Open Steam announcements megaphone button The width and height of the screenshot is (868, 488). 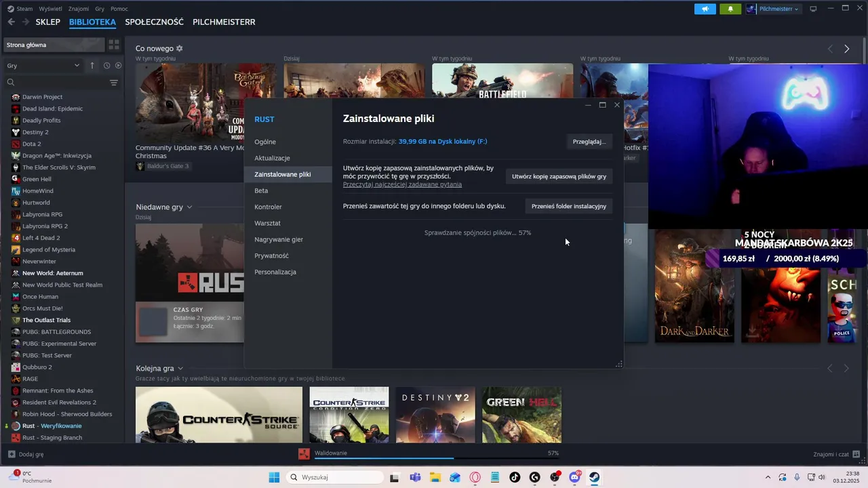(705, 9)
